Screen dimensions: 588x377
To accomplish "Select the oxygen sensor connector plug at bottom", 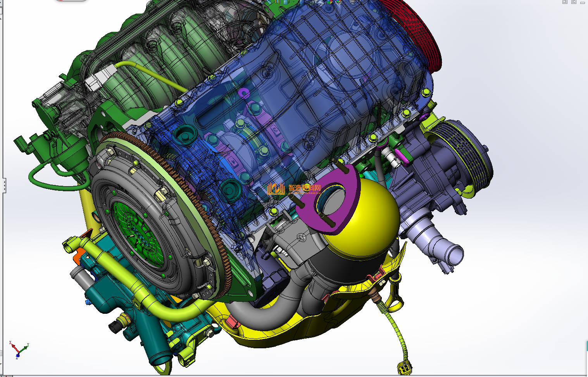I will click(404, 367).
